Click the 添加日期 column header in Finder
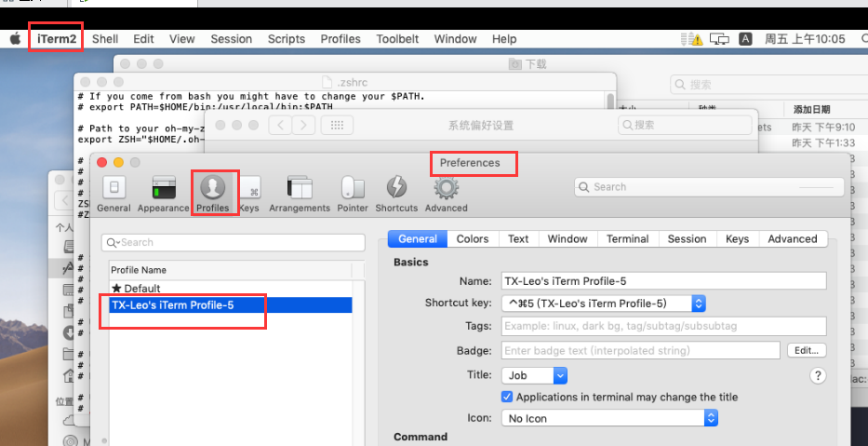Viewport: 868px width, 446px height. tap(812, 109)
